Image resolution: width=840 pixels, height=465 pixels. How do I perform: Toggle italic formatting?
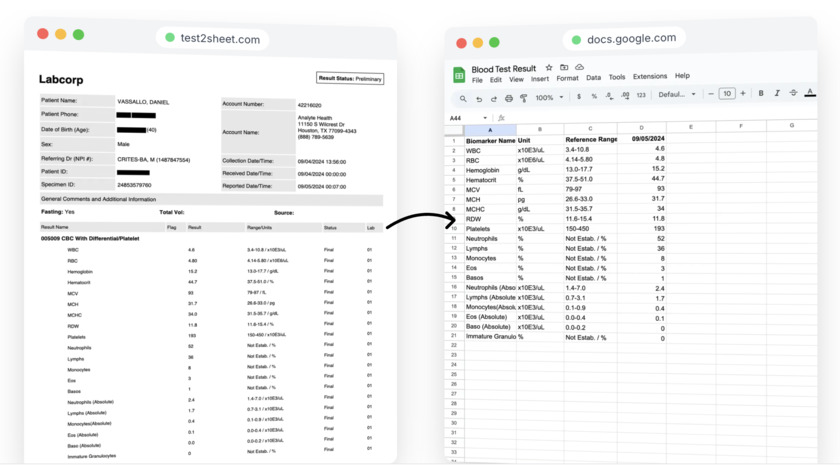coord(777,93)
